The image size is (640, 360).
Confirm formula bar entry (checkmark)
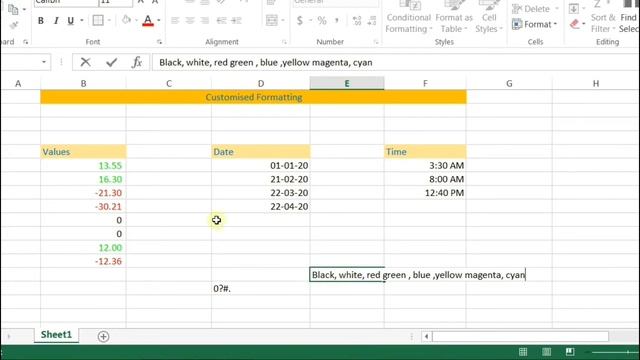[x=111, y=62]
